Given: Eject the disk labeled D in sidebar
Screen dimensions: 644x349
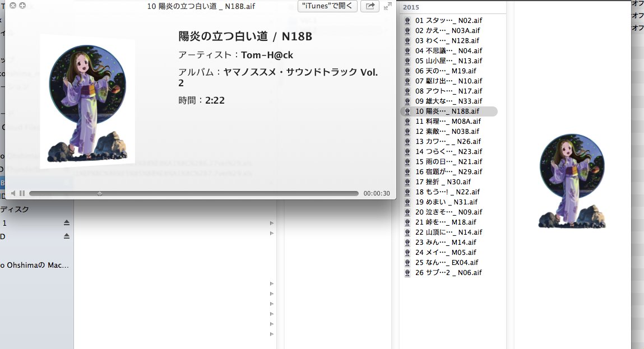Looking at the screenshot, I should tap(67, 236).
